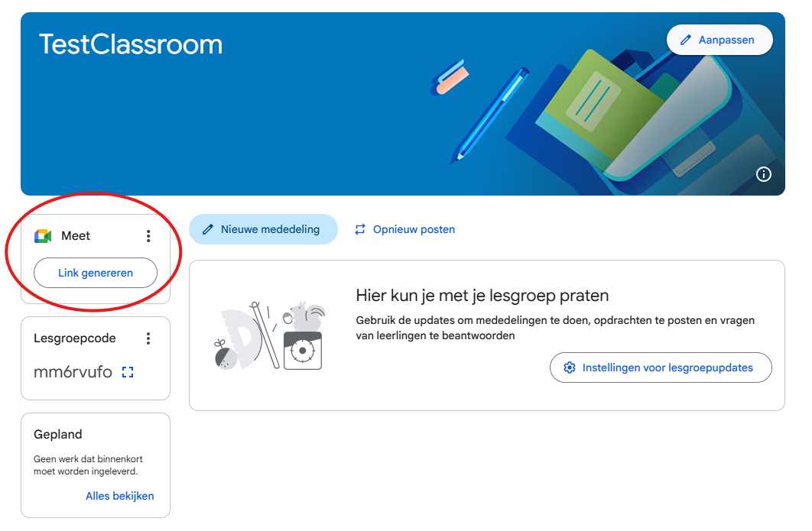Click the Gepland card heading
Image resolution: width=812 pixels, height=531 pixels.
[58, 434]
